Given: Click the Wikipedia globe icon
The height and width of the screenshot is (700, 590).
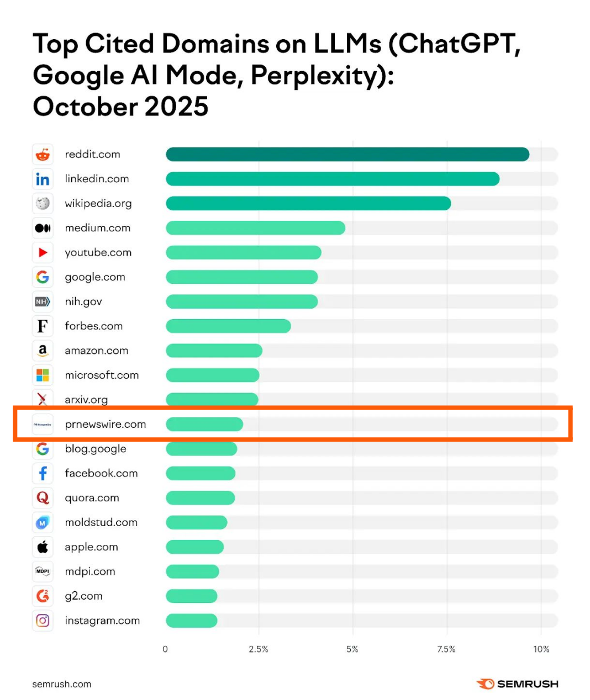Looking at the screenshot, I should pos(43,203).
